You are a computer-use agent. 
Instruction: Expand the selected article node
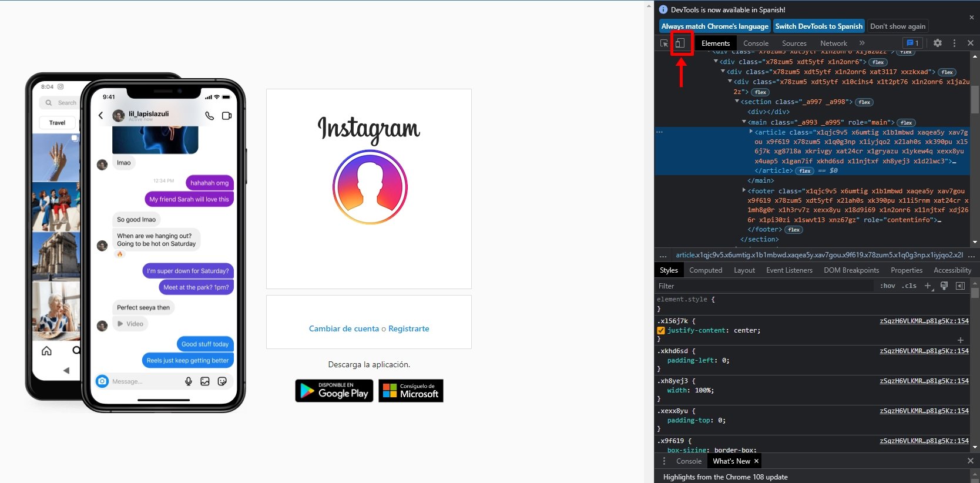point(751,132)
